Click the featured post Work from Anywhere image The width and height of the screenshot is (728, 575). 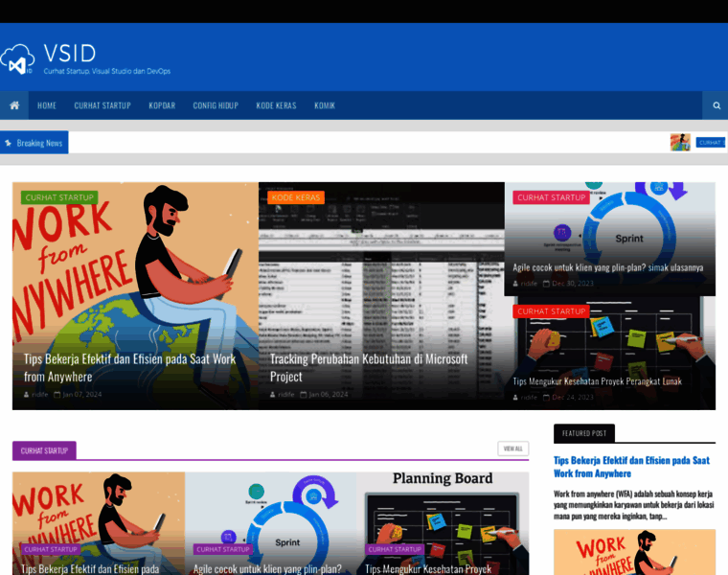(634, 552)
